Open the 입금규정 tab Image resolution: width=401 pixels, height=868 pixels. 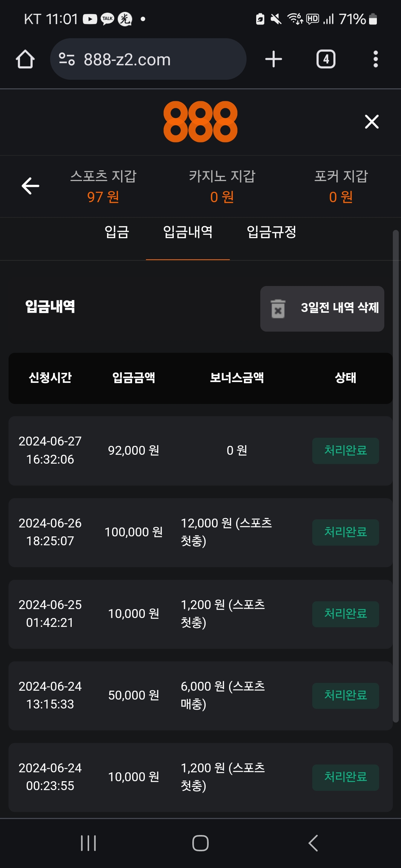[271, 232]
